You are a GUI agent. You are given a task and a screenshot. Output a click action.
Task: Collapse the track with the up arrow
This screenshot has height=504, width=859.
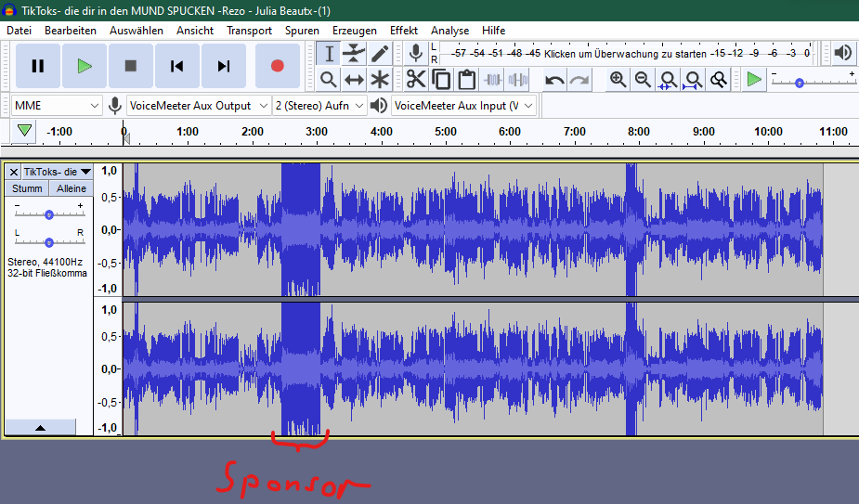click(x=41, y=427)
